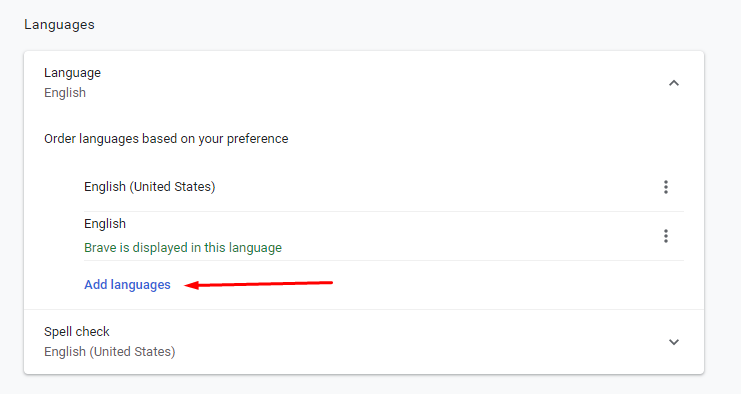Click the gray English subtitle under Language
The image size is (741, 394).
(x=65, y=93)
